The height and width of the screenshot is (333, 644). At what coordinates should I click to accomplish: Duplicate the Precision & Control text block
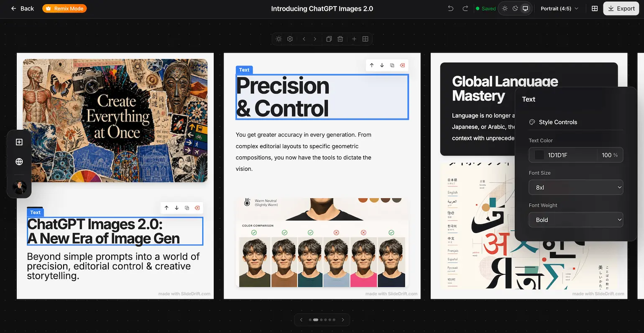(392, 65)
